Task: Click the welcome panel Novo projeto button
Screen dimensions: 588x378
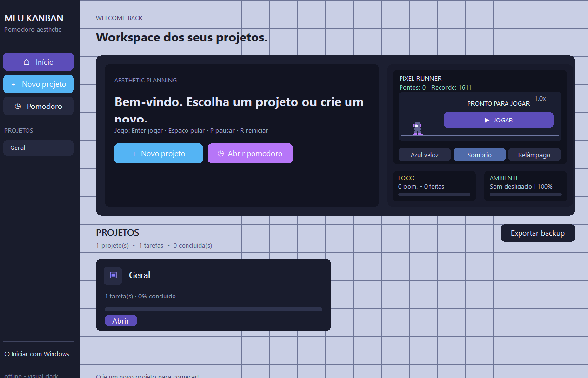Action: (x=159, y=153)
